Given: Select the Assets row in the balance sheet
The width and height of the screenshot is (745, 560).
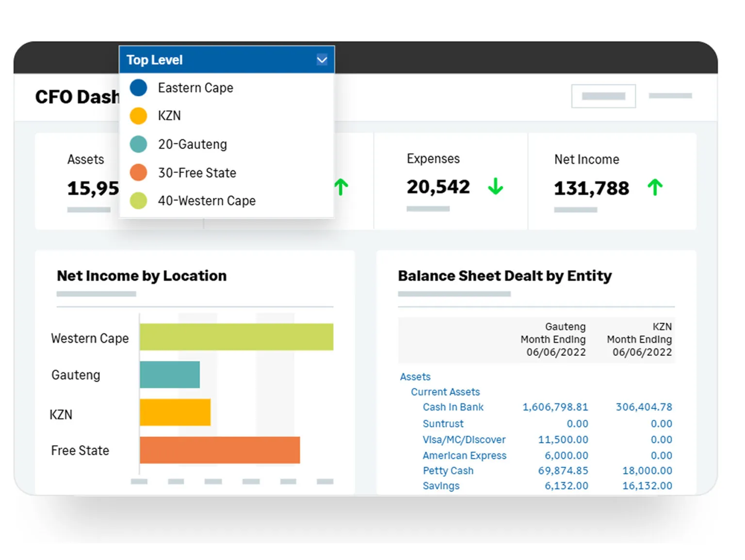Looking at the screenshot, I should (415, 377).
